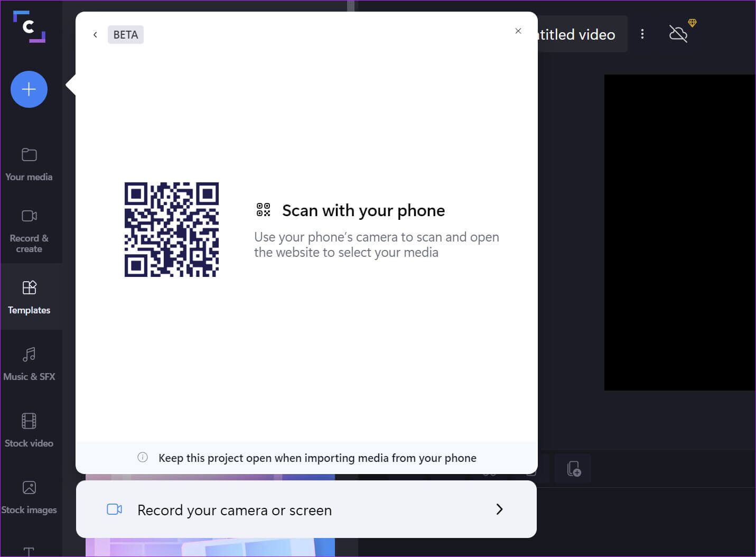Select Record your camera or screen option
The height and width of the screenshot is (557, 756).
pyautogui.click(x=306, y=509)
